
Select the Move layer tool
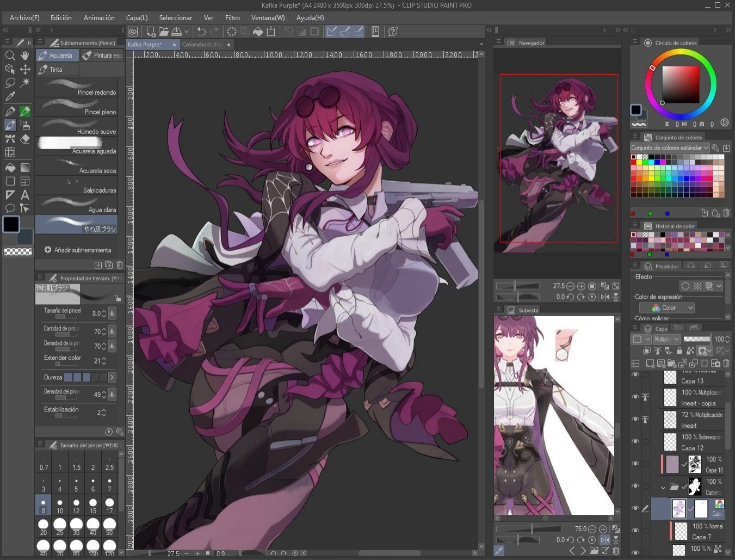pyautogui.click(x=25, y=69)
